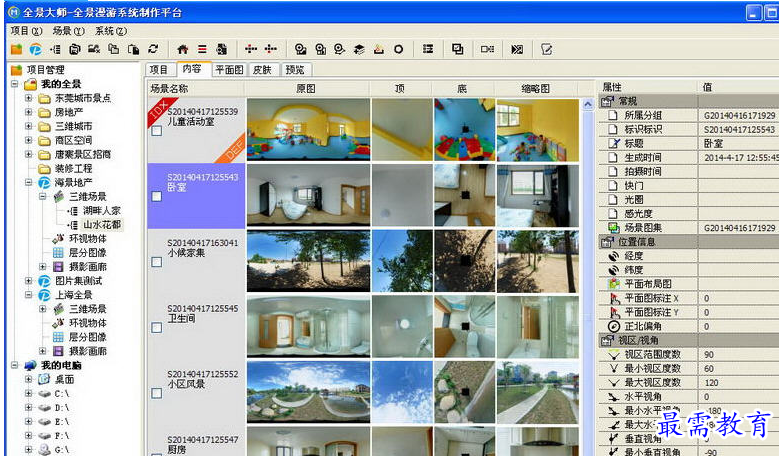This screenshot has height=456, width=779.
Task: Click the overlapping squares toolbar icon
Action: (458, 49)
